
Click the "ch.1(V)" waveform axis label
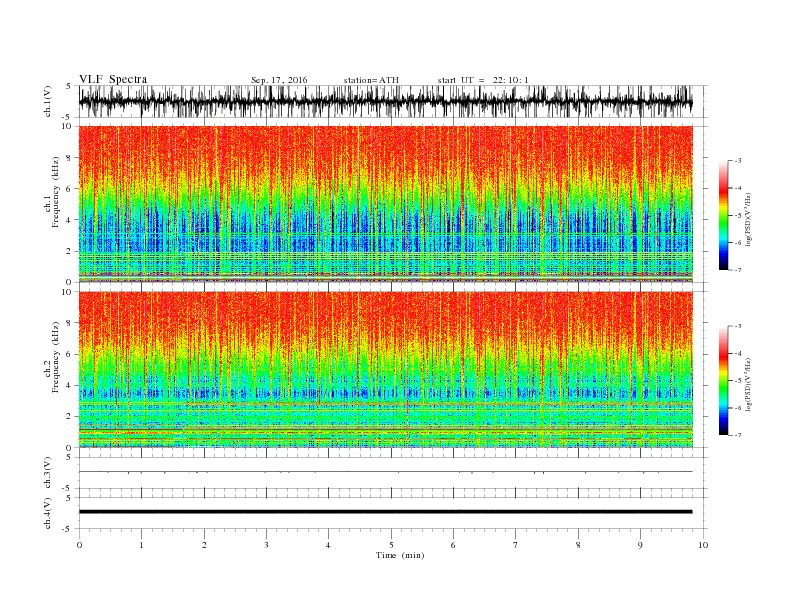(48, 101)
